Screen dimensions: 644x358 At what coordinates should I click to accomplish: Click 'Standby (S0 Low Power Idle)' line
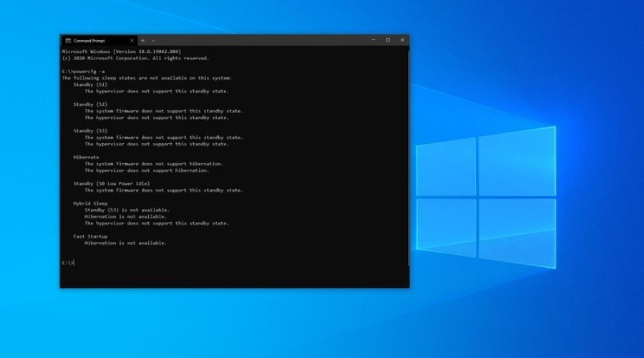112,183
